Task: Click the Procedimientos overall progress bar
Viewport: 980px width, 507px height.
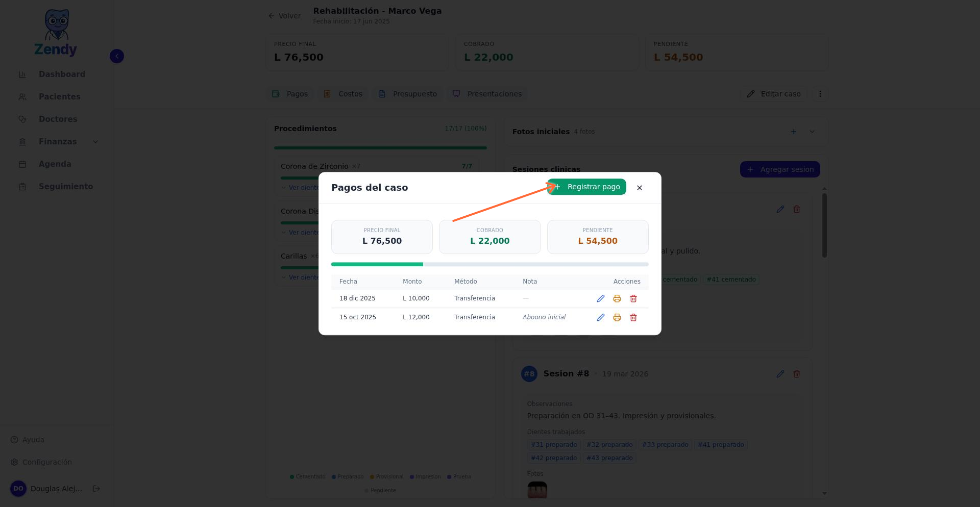Action: [x=380, y=148]
